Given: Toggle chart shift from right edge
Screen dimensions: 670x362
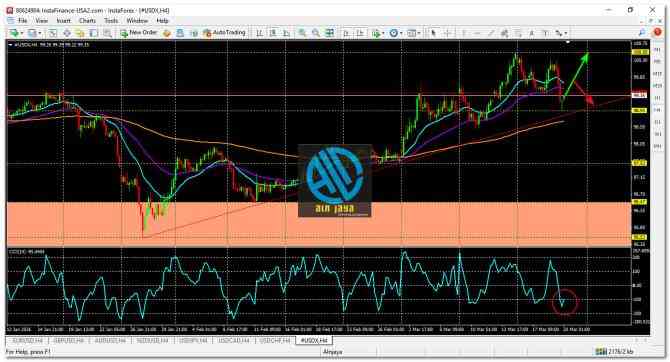Looking at the screenshot, I should click(x=361, y=33).
